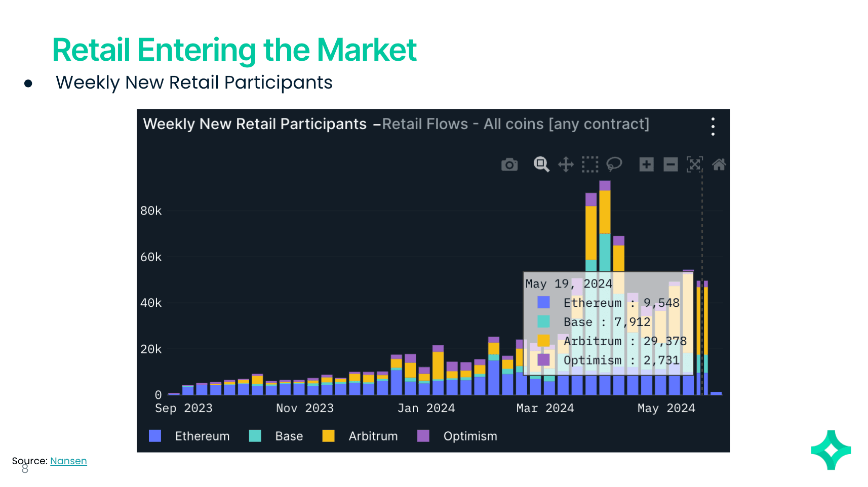868x487 pixels.
Task: Toggle Ethereum series in the legend
Action: tap(202, 436)
